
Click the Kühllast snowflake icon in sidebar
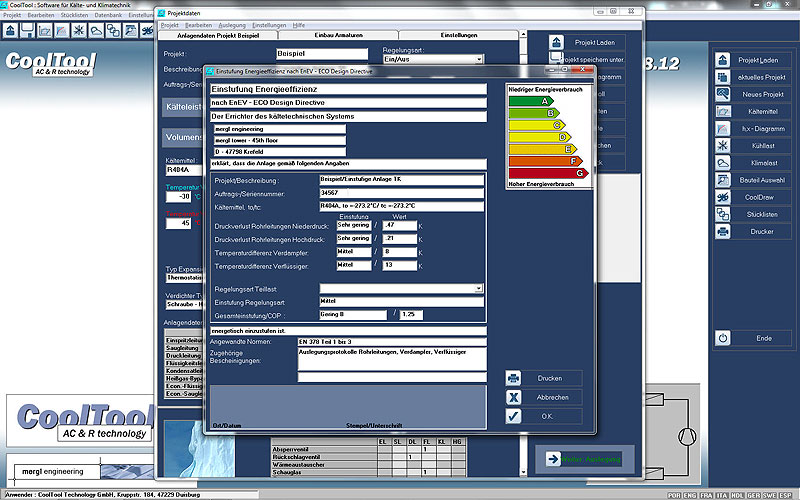point(722,145)
